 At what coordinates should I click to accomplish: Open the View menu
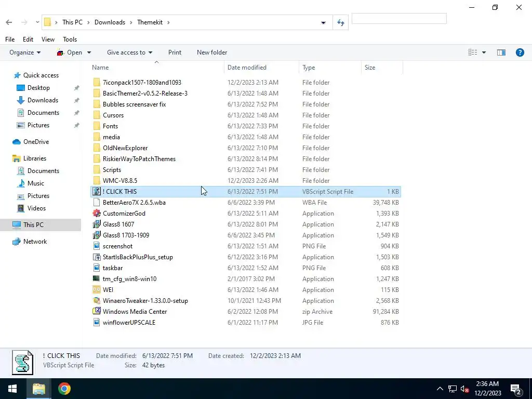click(x=48, y=39)
